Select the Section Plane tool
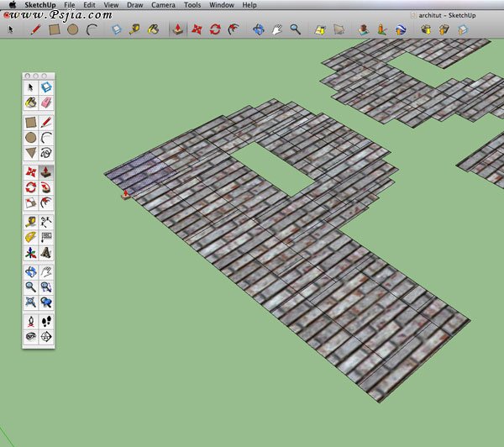Screen dimensions: 504x447 46,336
